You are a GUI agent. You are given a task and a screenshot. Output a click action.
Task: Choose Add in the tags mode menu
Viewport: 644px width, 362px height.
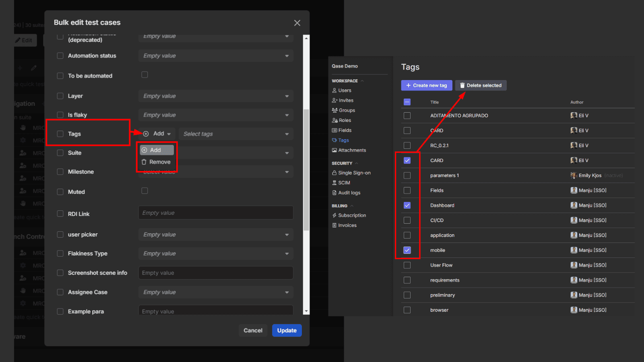[157, 150]
